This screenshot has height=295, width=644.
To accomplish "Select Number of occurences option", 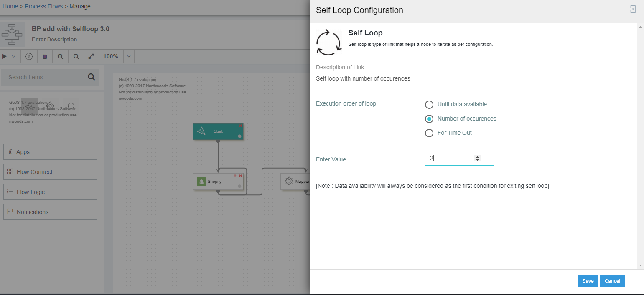I will pyautogui.click(x=429, y=119).
